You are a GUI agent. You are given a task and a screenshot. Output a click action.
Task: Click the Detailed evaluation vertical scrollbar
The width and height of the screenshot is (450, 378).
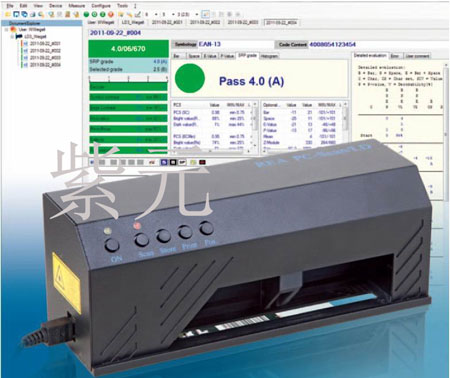pos(446,132)
